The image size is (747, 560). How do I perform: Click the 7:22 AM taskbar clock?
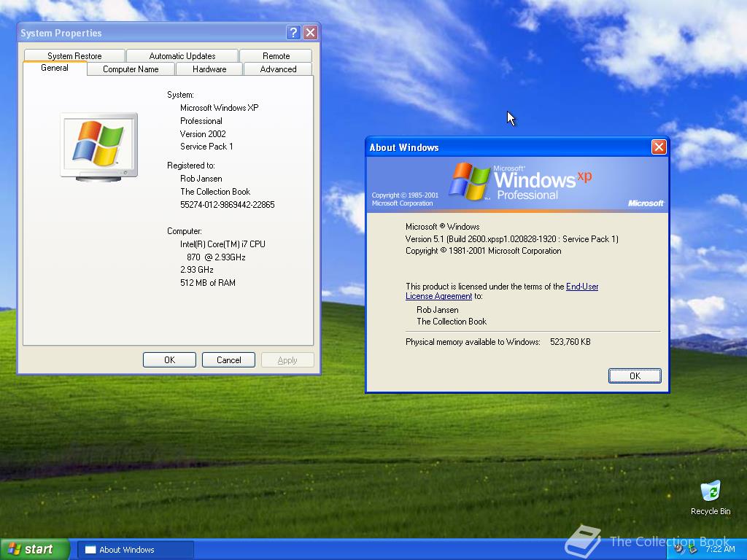tap(720, 549)
